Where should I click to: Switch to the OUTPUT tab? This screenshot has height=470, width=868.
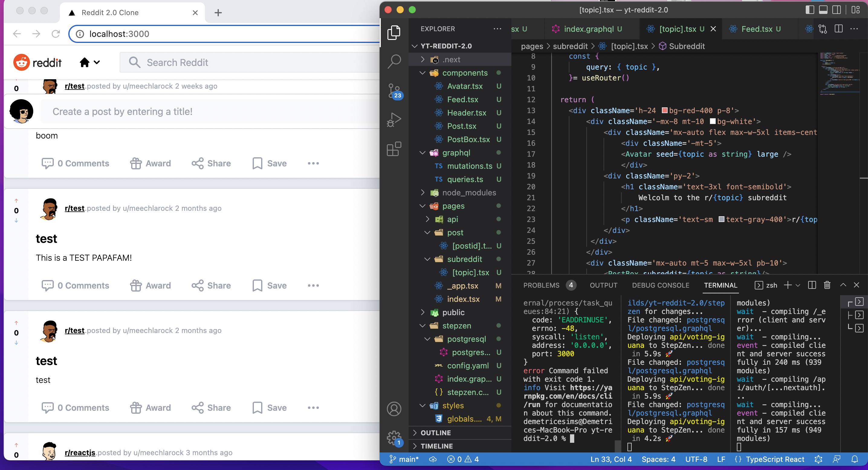[603, 285]
